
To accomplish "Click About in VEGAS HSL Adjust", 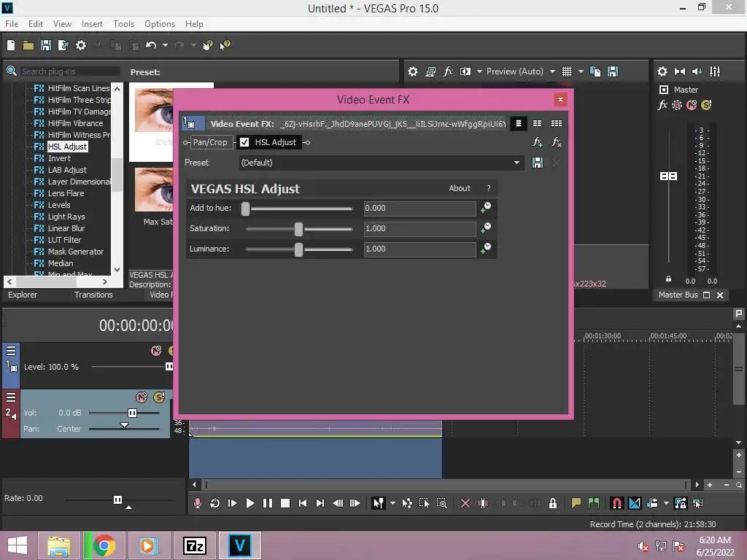I will [x=460, y=189].
